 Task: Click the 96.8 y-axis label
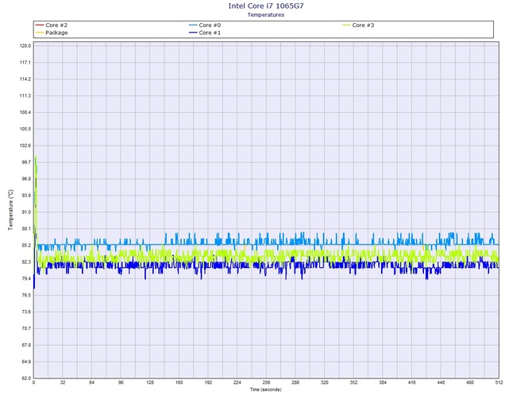click(26, 179)
